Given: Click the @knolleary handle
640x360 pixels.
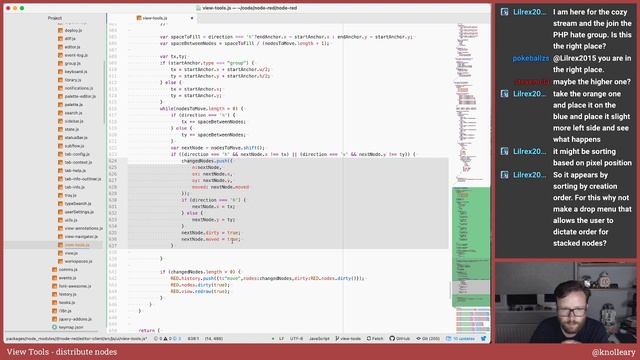Looking at the screenshot, I should pyautogui.click(x=613, y=352).
